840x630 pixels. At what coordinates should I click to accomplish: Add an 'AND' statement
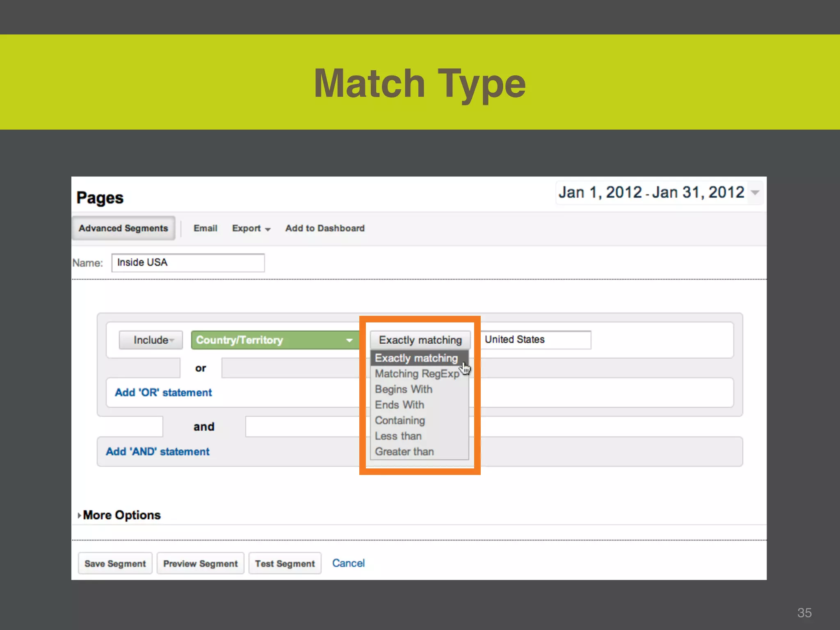click(157, 452)
